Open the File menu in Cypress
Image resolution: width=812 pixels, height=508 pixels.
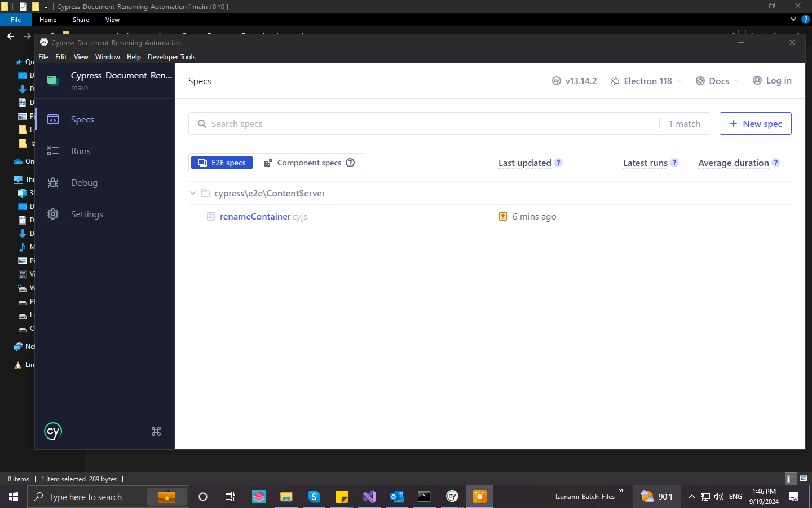(x=43, y=57)
